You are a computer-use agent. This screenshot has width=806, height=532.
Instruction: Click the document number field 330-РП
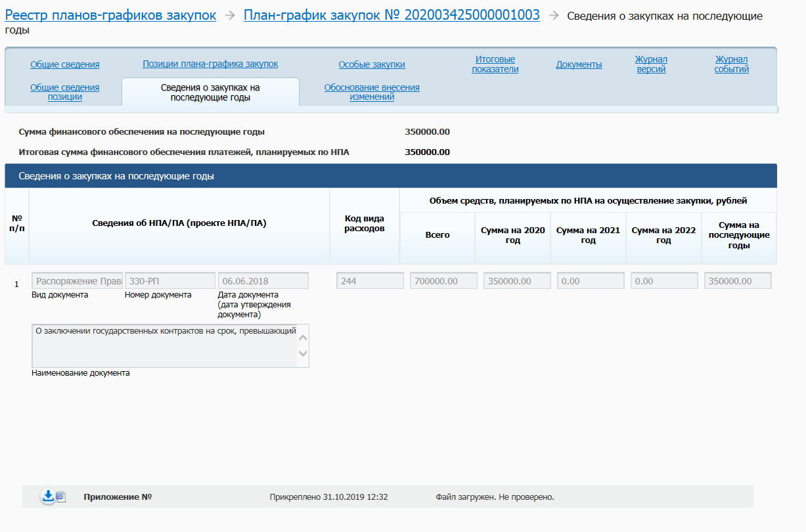pos(169,281)
